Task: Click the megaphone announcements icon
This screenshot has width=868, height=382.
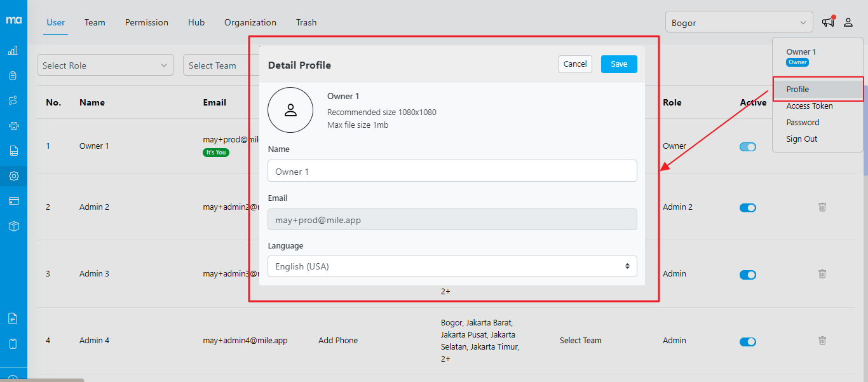Action: 828,22
